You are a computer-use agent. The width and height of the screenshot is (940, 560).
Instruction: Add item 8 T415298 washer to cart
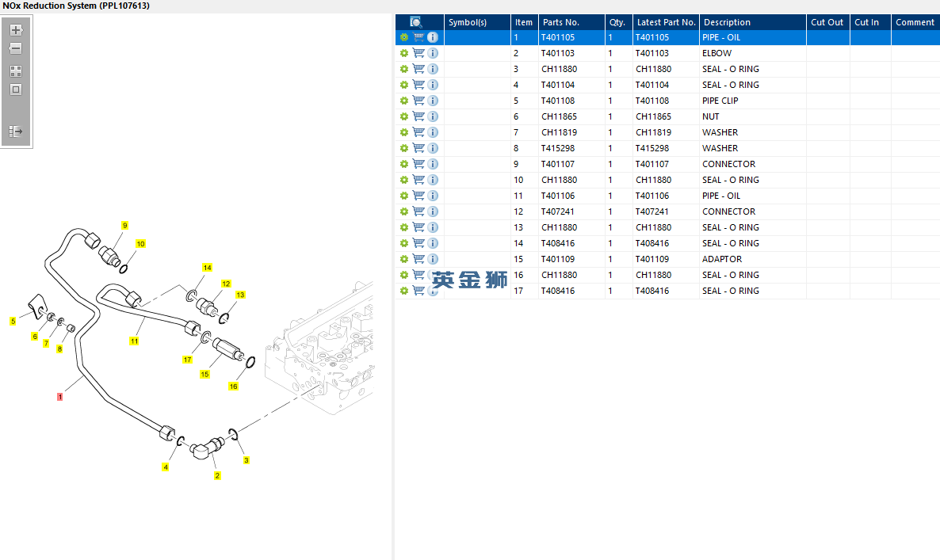[418, 148]
